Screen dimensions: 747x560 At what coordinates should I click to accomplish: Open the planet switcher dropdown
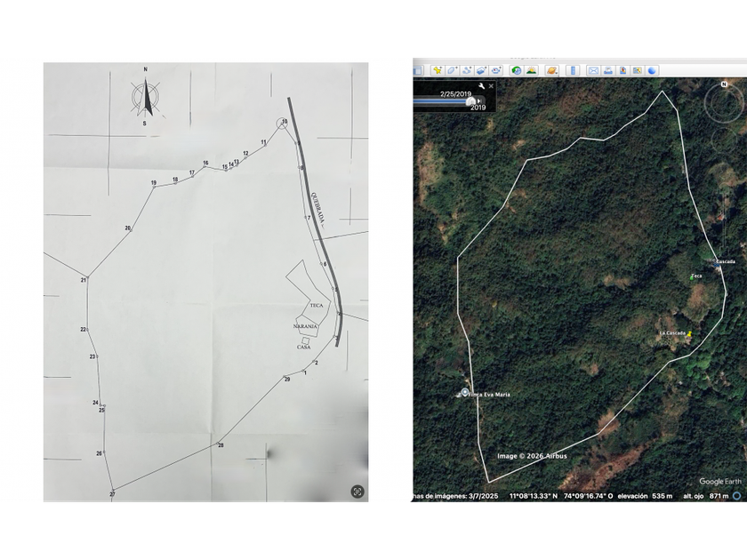(552, 70)
